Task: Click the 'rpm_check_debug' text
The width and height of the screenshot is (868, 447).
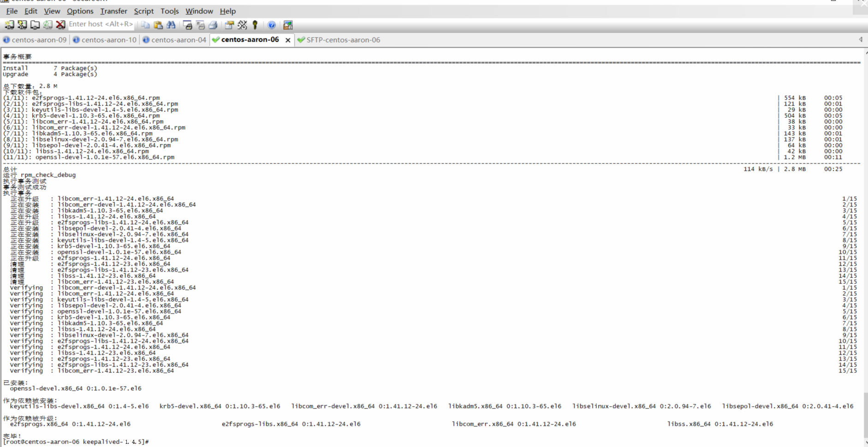Action: tap(48, 175)
